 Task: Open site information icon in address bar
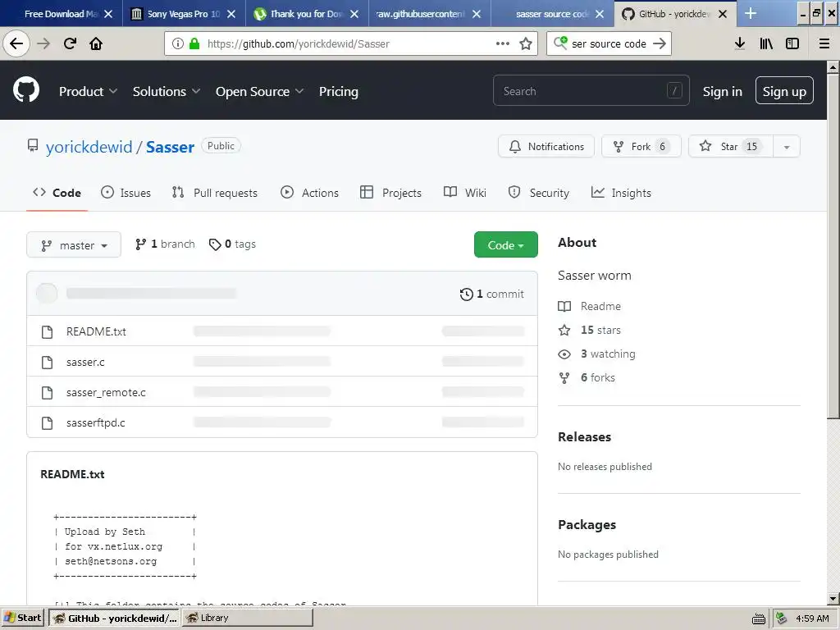click(178, 43)
